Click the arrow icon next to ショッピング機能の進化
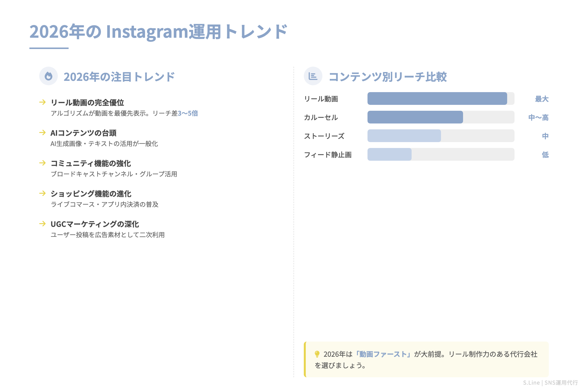588x392 pixels. coord(42,193)
